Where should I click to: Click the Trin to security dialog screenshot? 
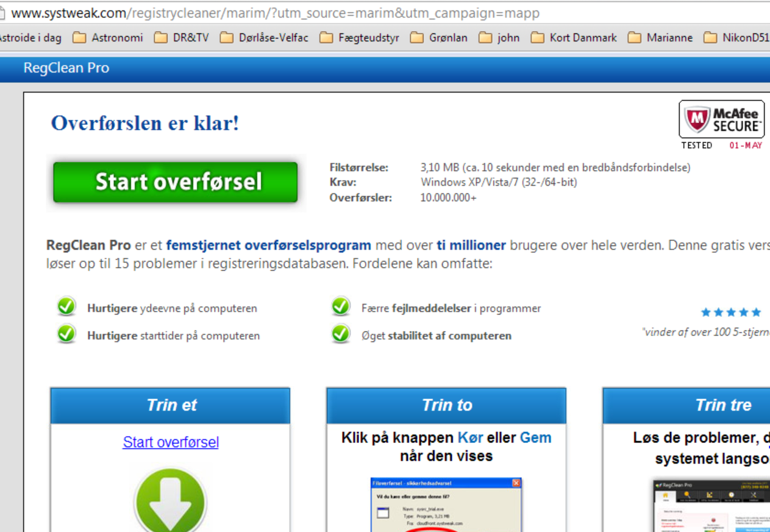(446, 505)
